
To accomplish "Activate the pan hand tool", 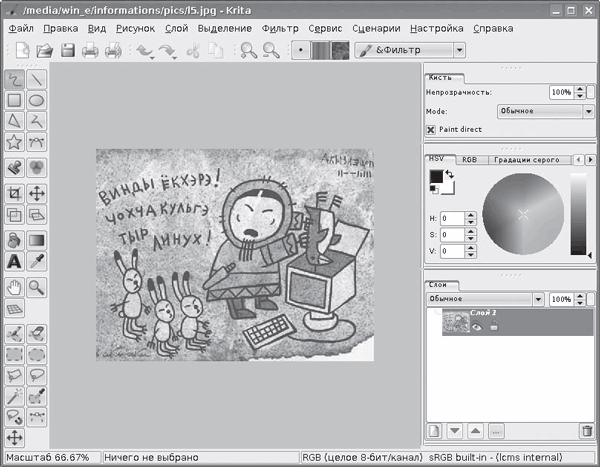I will [x=15, y=287].
